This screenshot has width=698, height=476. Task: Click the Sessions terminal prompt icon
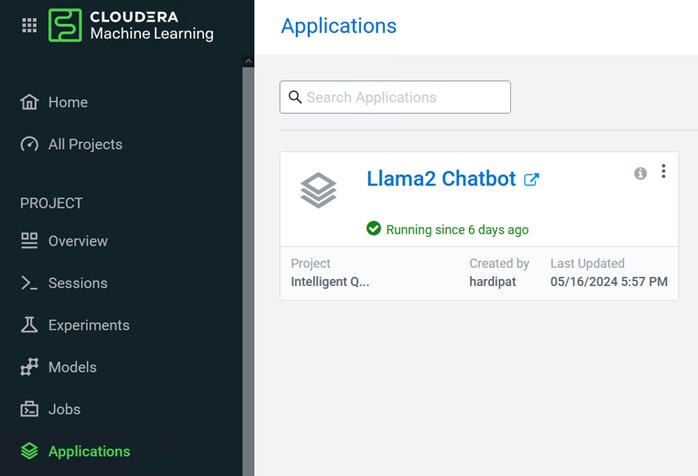[x=29, y=283]
